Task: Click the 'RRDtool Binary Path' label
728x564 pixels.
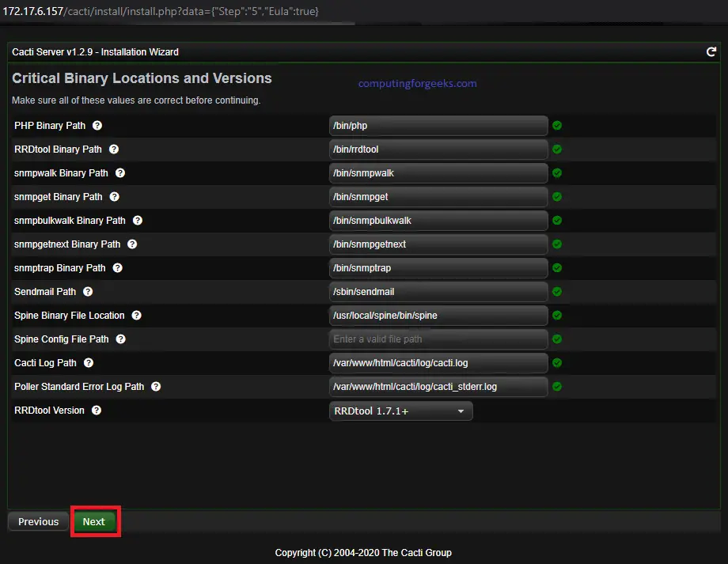Action: [58, 149]
